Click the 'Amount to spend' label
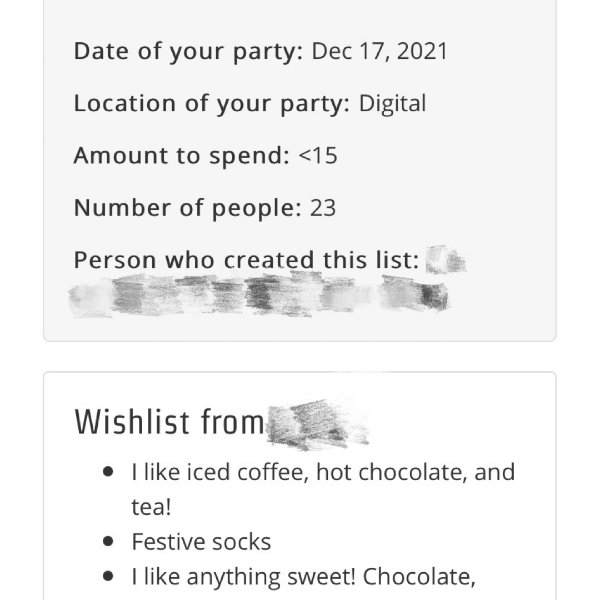 coord(181,156)
